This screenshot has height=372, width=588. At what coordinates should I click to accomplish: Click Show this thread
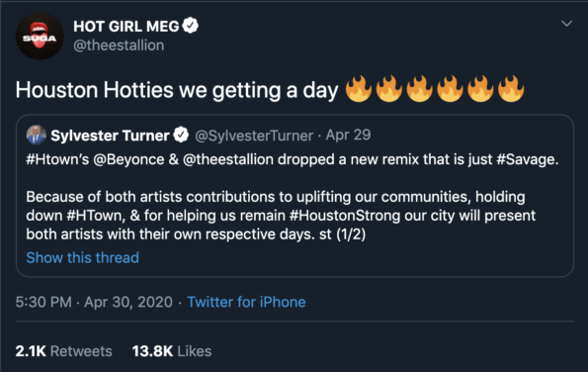point(82,258)
